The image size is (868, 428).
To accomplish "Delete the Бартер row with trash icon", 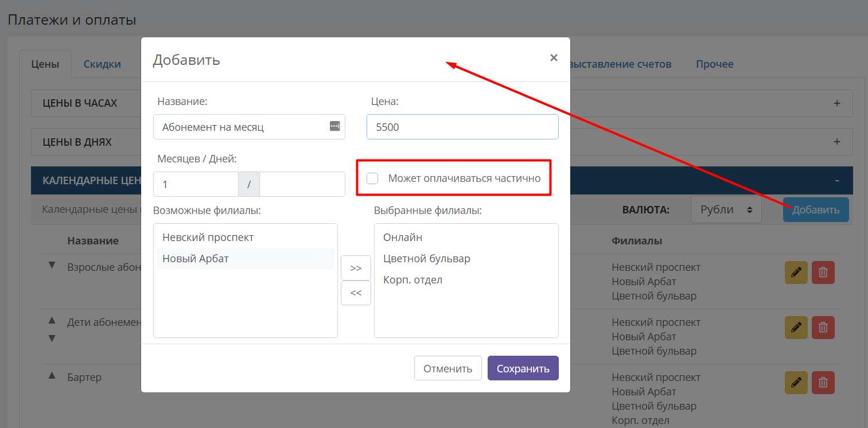I will tap(823, 382).
